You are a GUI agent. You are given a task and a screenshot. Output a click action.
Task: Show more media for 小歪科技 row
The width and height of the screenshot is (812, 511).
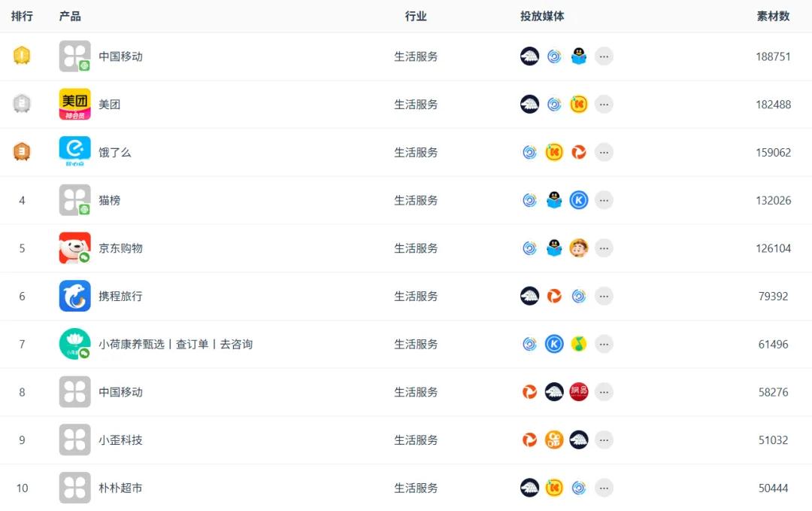[x=604, y=440]
